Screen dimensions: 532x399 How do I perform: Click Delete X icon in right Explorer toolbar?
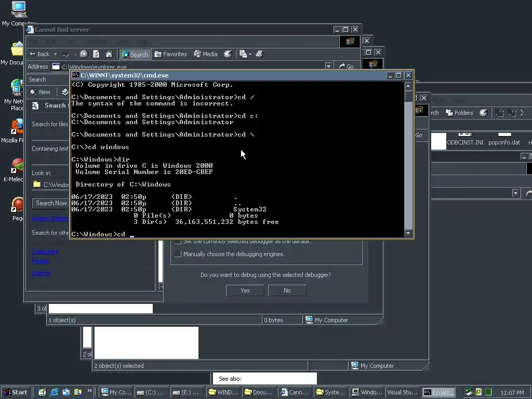(524, 113)
